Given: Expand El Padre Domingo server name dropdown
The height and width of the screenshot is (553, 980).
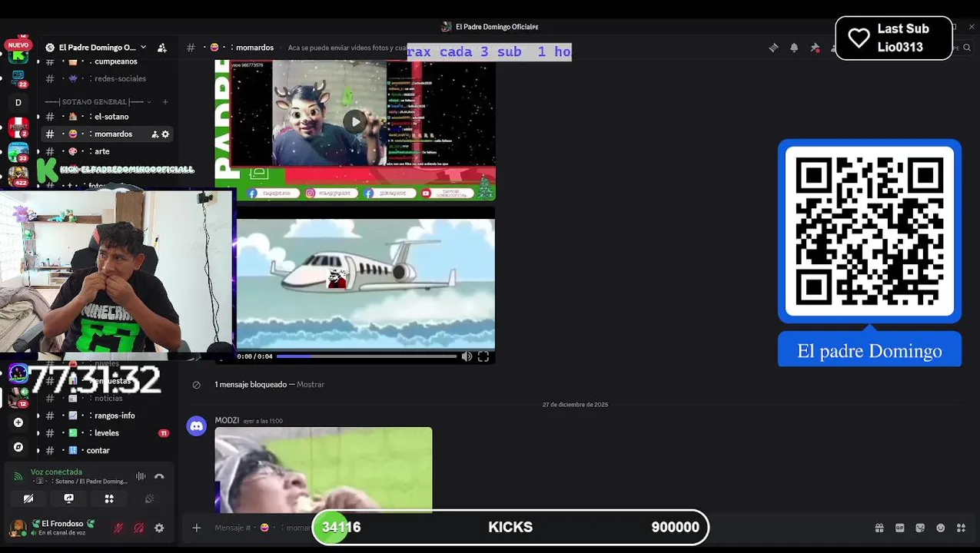Looking at the screenshot, I should click(143, 48).
